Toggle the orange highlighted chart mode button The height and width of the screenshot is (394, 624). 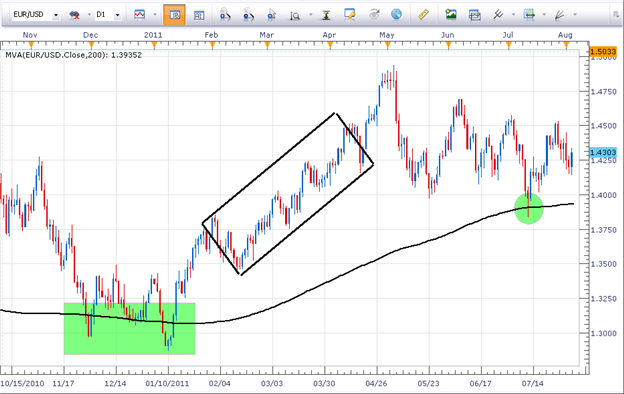pos(174,15)
